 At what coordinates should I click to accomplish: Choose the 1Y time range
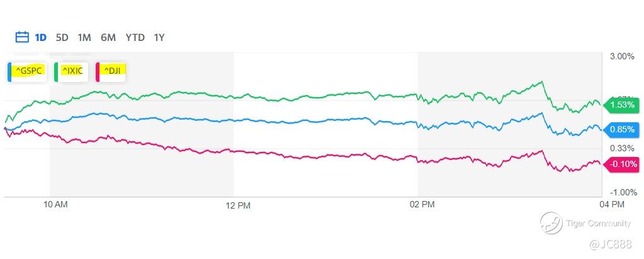(x=159, y=38)
